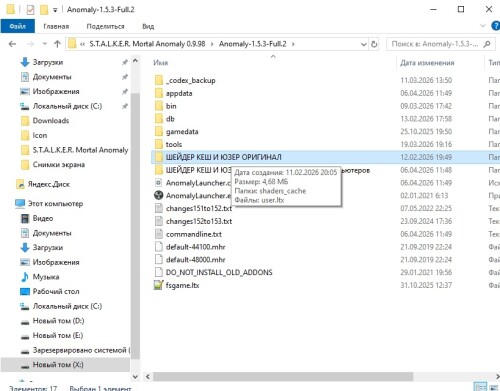Screen dimensions: 500x391
Task: Click horizontal scrollbar left arrow
Action: coord(148,377)
